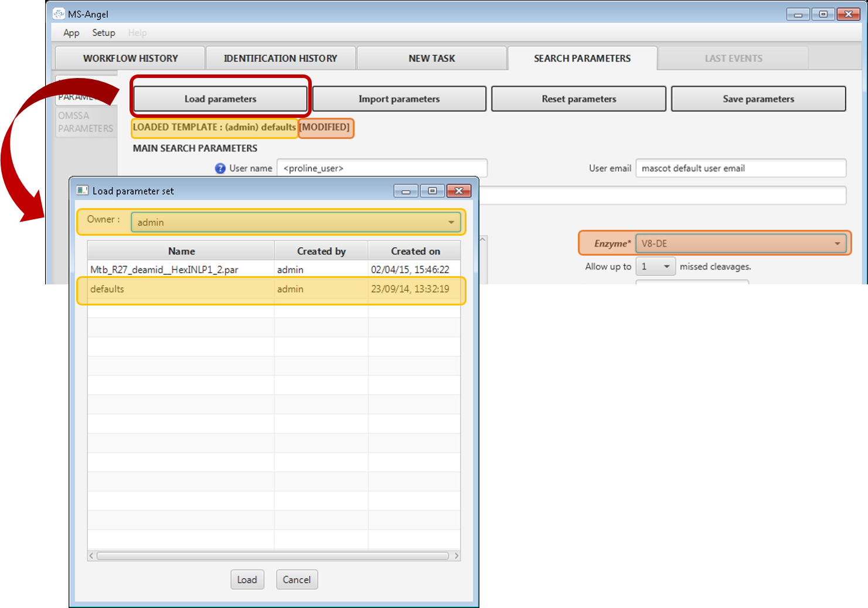The image size is (868, 608).
Task: Click the MS-Angel application icon in title bar
Action: coord(59,13)
